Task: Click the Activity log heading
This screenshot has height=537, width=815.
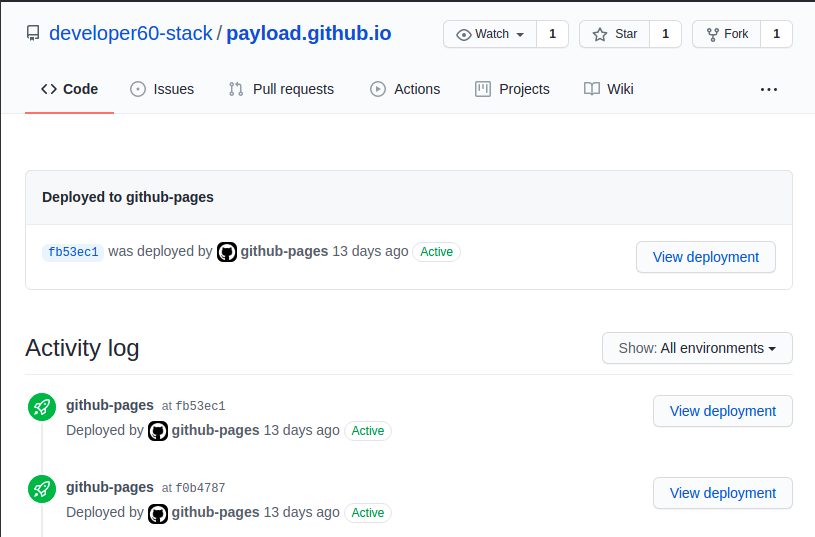Action: tap(82, 348)
